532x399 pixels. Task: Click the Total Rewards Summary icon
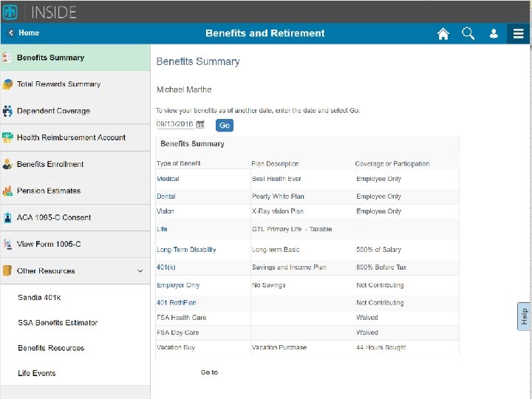(x=7, y=83)
